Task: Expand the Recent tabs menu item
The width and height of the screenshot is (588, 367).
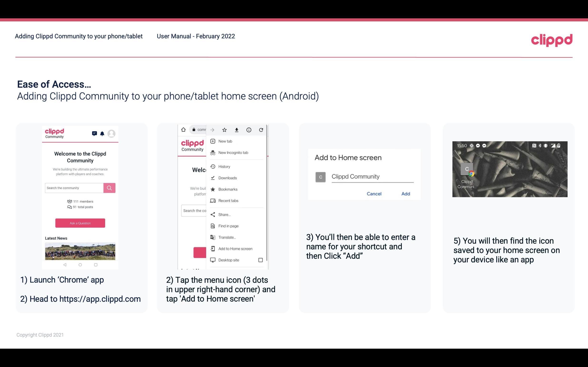Action: click(x=228, y=200)
